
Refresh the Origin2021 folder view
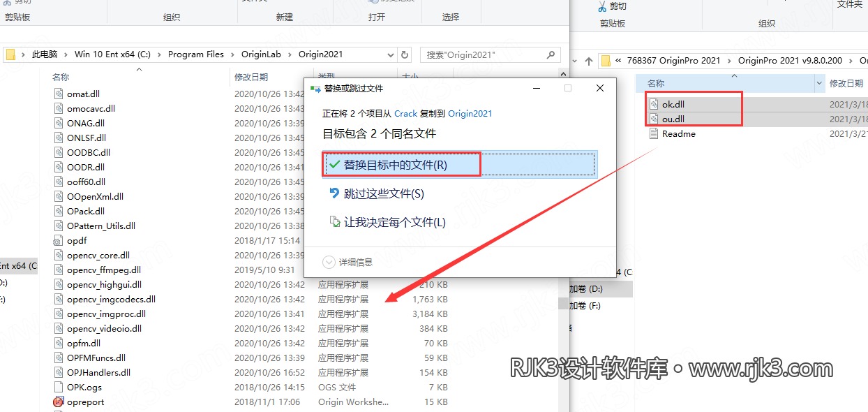[405, 54]
